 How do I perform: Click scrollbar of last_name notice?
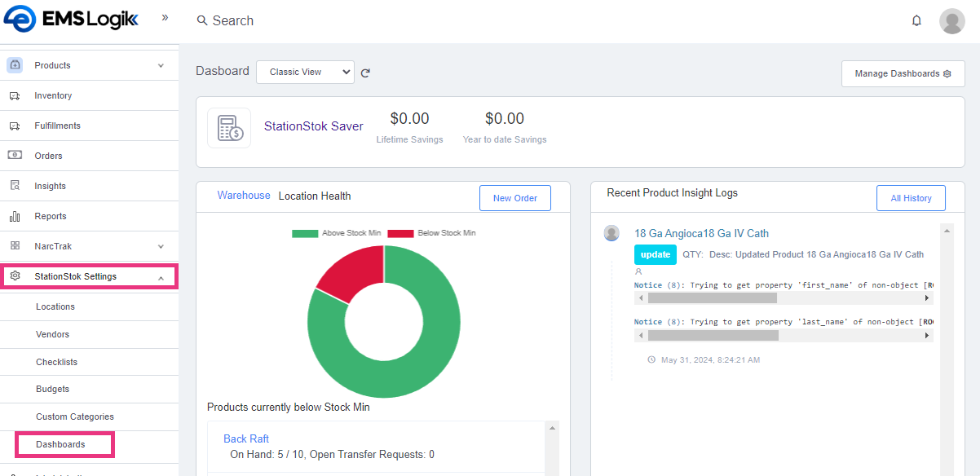[713, 335]
